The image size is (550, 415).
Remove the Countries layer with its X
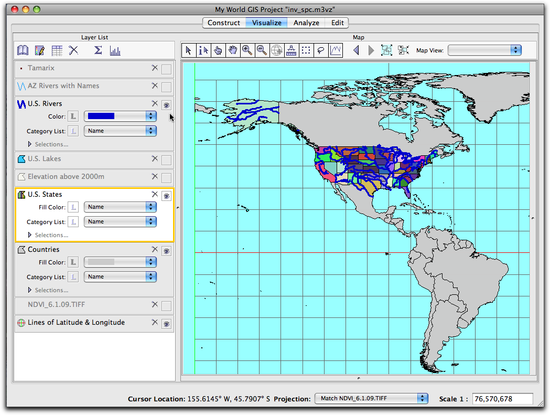[155, 249]
